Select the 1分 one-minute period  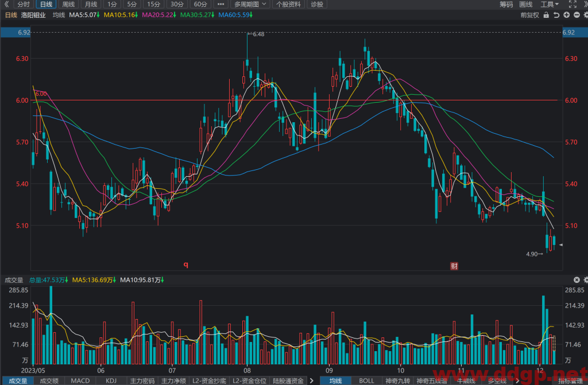[x=112, y=4]
